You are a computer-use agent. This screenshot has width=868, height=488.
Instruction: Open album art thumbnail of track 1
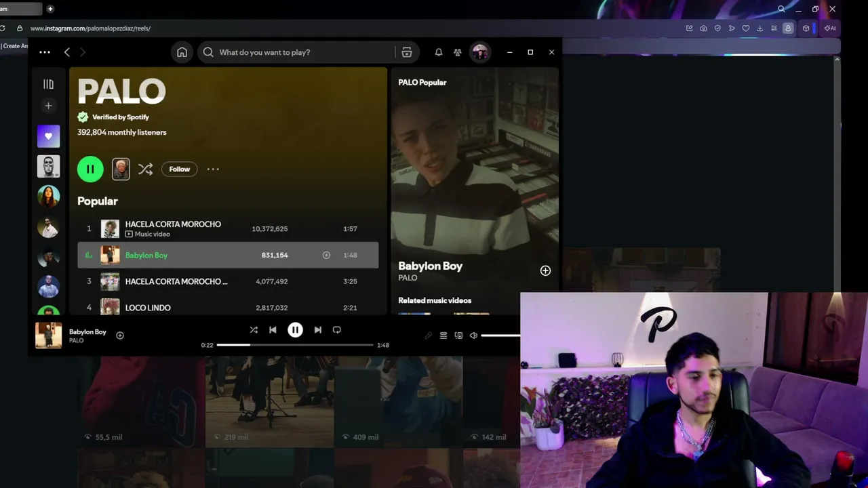tap(110, 228)
